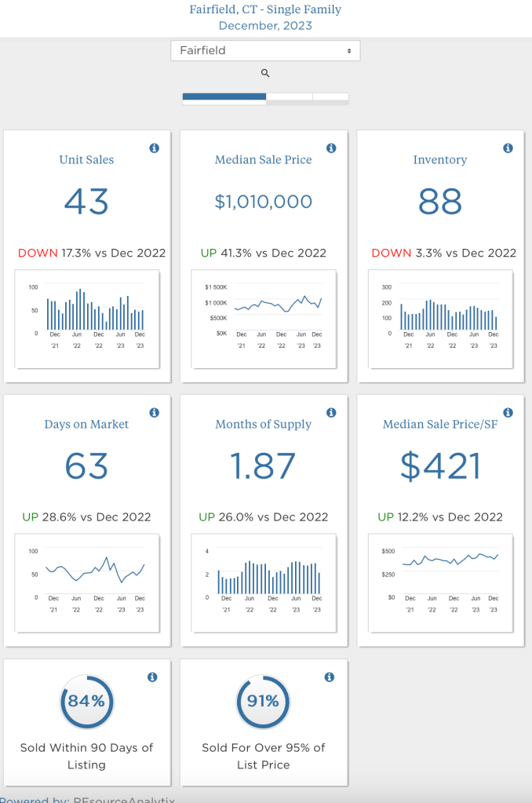The height and width of the screenshot is (803, 532).
Task: Open the Fairfield town dropdown
Action: point(265,50)
